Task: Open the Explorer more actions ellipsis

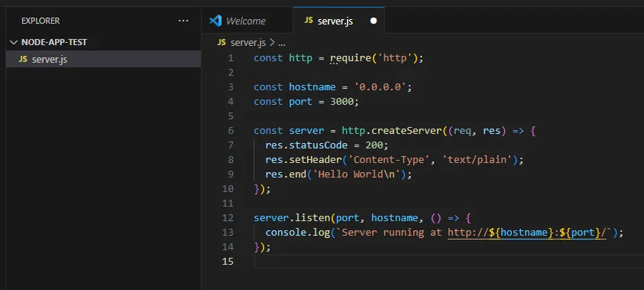Action: click(183, 21)
